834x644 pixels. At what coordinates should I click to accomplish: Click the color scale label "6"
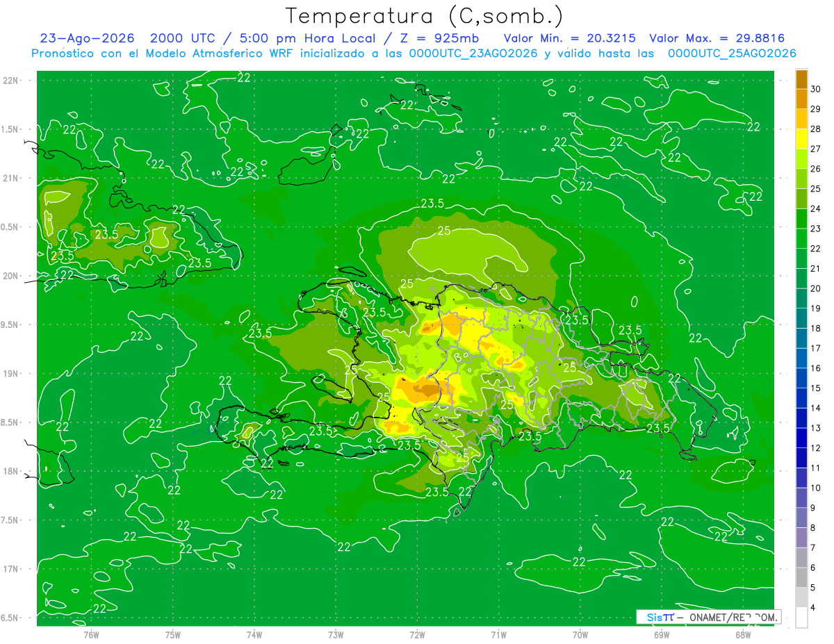813,568
